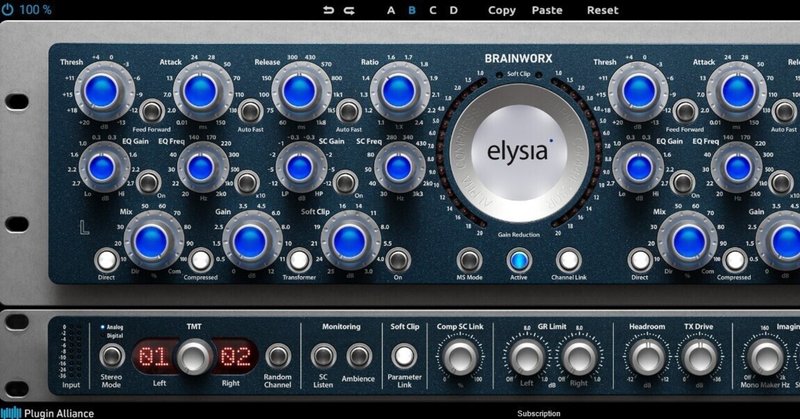The width and height of the screenshot is (800, 419).
Task: Toggle the Ambience monitoring button
Action: (359, 356)
